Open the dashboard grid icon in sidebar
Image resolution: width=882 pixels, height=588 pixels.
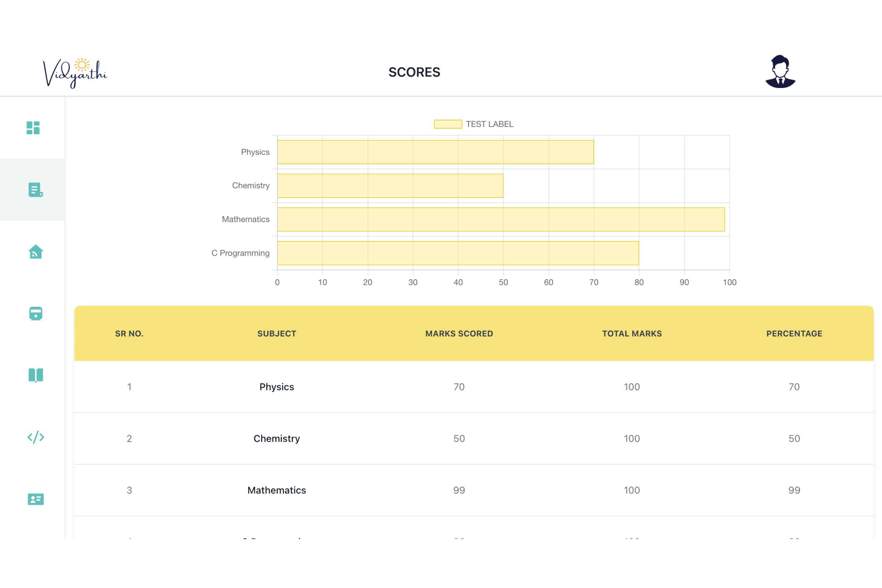pos(33,128)
